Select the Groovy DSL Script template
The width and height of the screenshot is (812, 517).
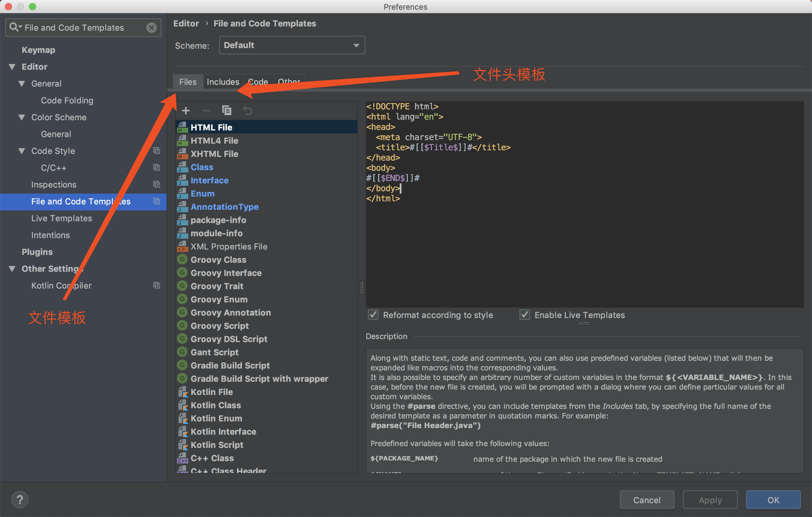tap(229, 339)
